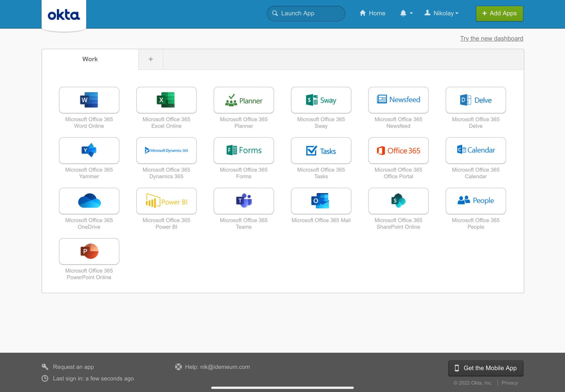Open the Help: nik@idemeum.com link
The width and height of the screenshot is (565, 392).
pos(217,367)
